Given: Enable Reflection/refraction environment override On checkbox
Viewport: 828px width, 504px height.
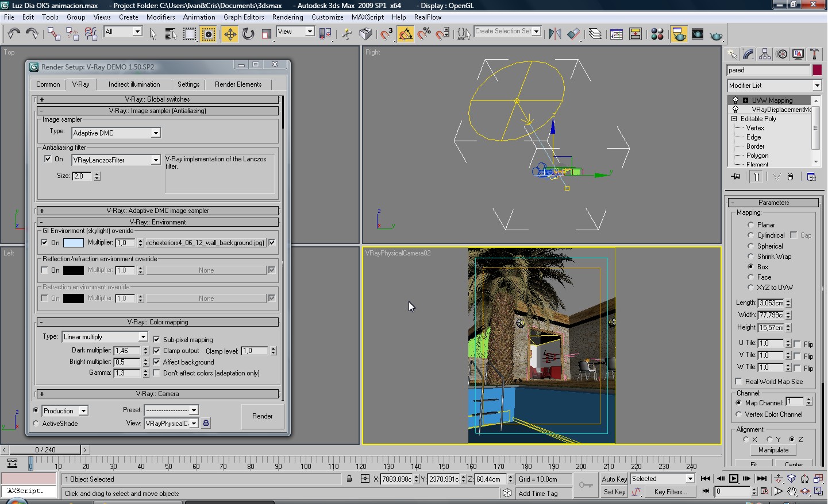Looking at the screenshot, I should click(45, 270).
